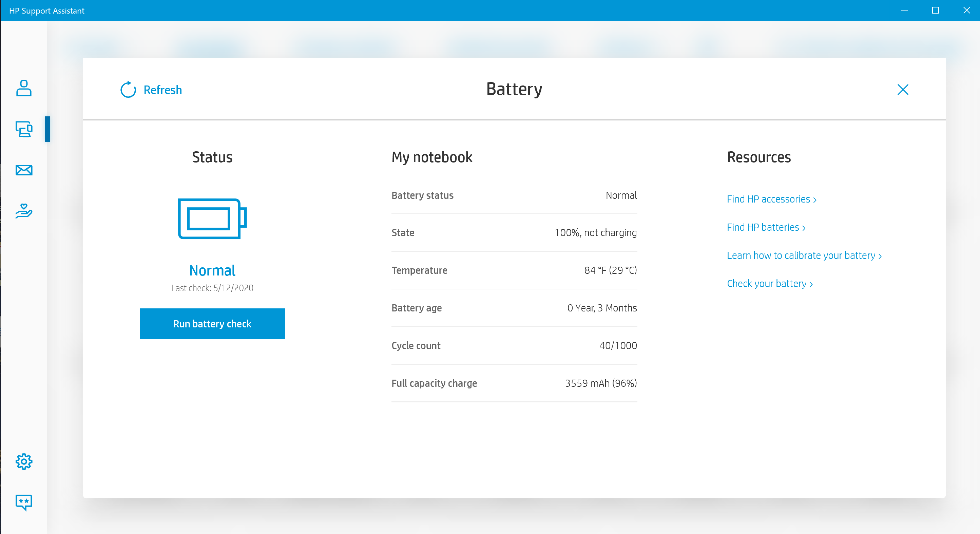The width and height of the screenshot is (980, 534).
Task: Maximize the HP Support Assistant window
Action: (936, 10)
